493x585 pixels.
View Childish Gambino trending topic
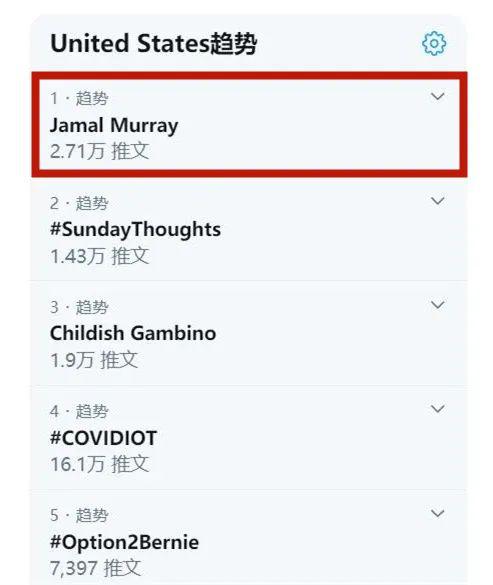click(133, 333)
